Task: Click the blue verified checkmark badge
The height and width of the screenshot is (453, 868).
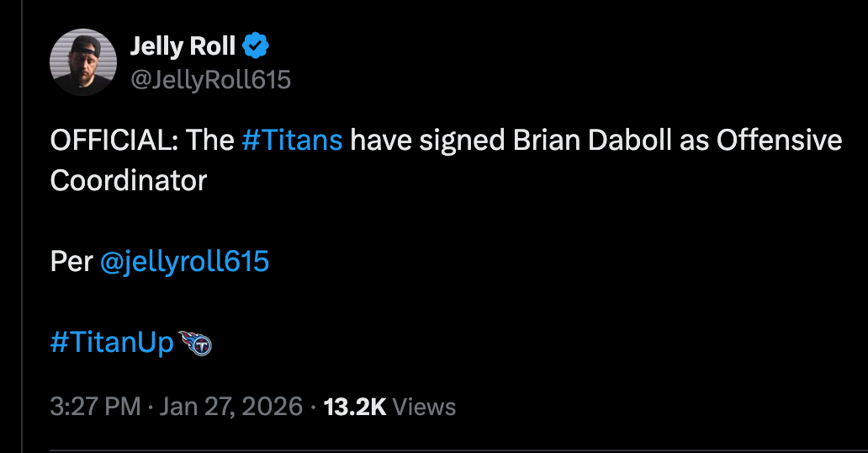Action: pyautogui.click(x=255, y=46)
